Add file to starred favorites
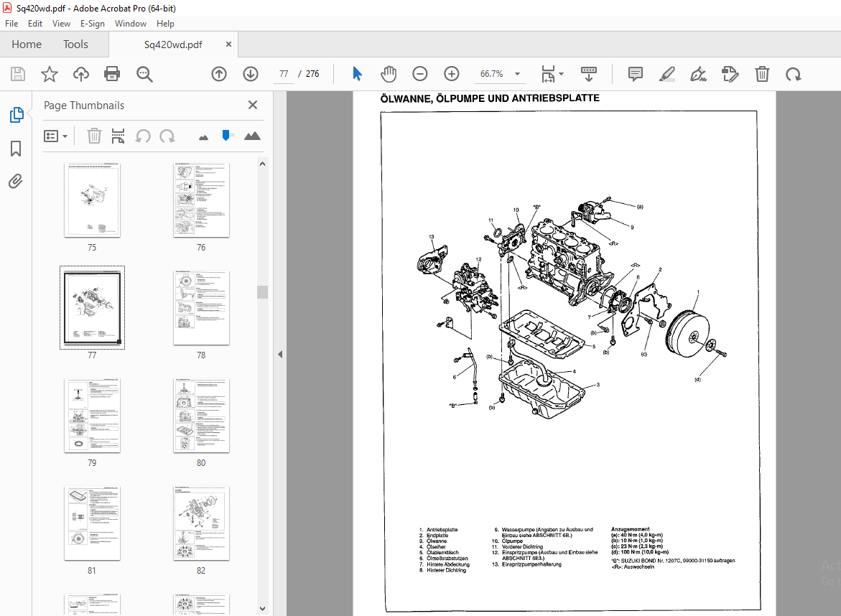 point(50,74)
